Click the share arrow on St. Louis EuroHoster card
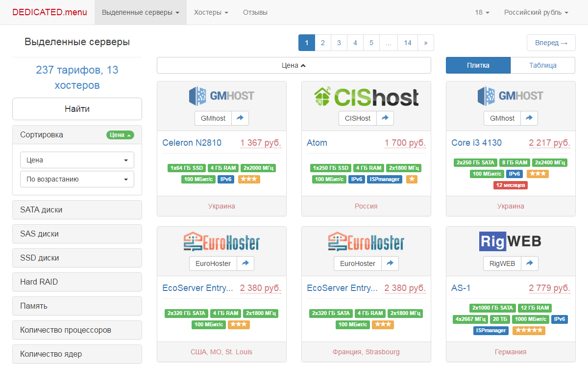 (245, 263)
